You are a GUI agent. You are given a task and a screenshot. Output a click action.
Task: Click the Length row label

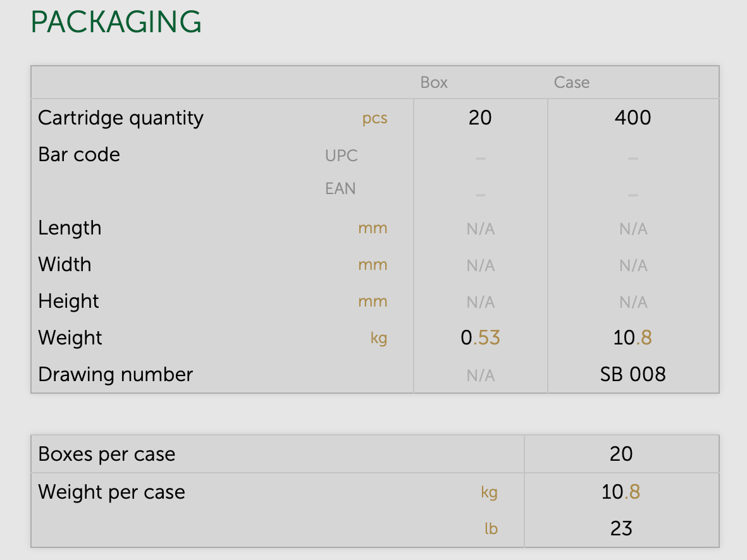click(x=70, y=228)
